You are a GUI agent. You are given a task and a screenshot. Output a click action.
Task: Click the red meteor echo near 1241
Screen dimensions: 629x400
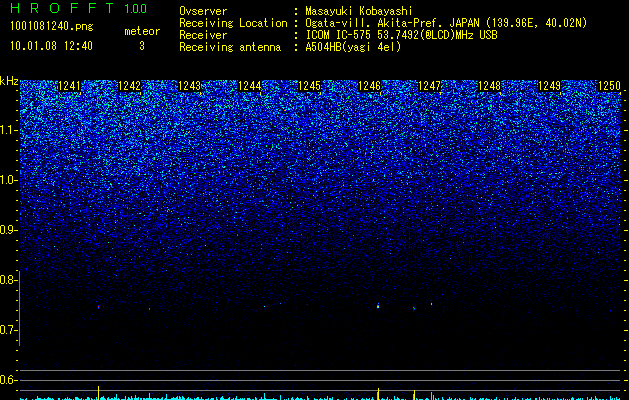[98, 307]
